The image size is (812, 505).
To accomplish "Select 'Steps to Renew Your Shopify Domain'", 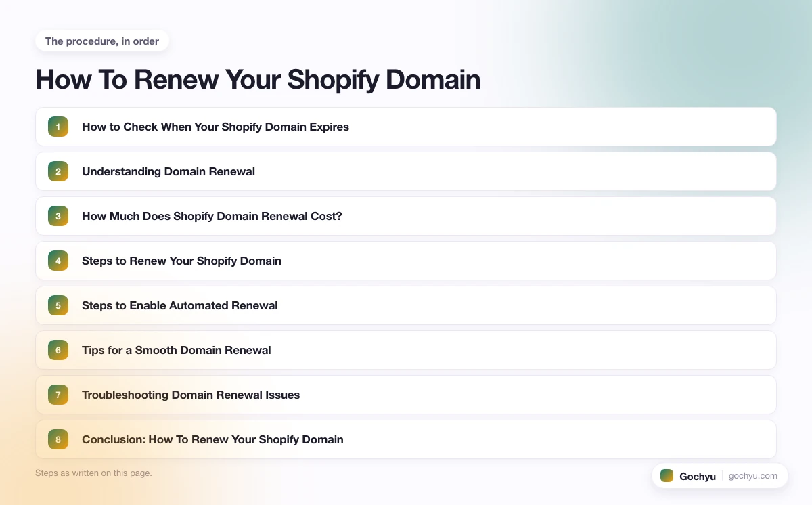I will point(406,261).
